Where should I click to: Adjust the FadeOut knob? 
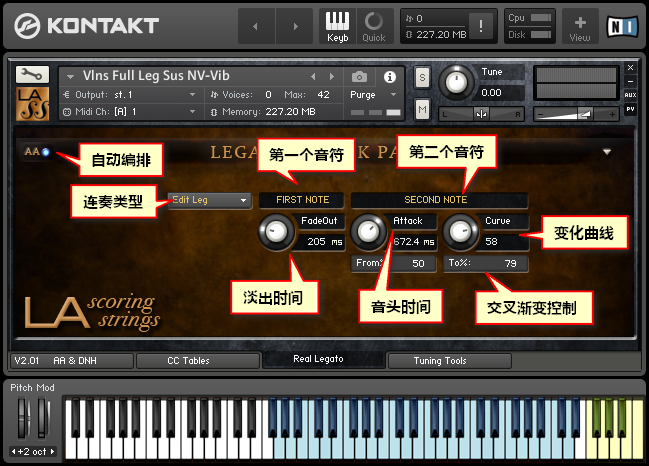(276, 232)
